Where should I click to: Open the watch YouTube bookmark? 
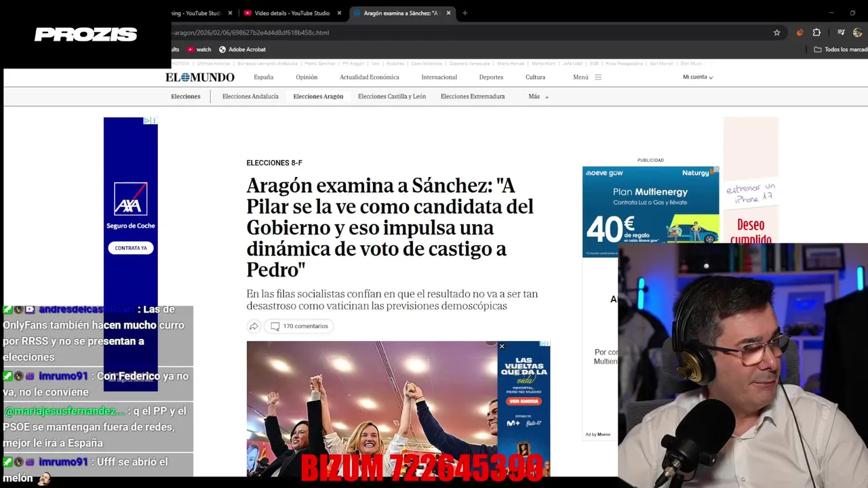(x=199, y=49)
